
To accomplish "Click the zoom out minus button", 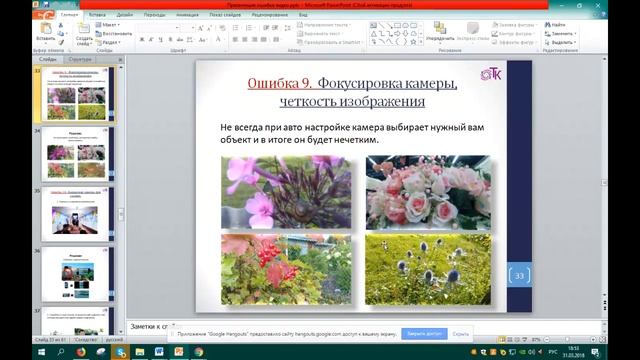I will point(547,340).
